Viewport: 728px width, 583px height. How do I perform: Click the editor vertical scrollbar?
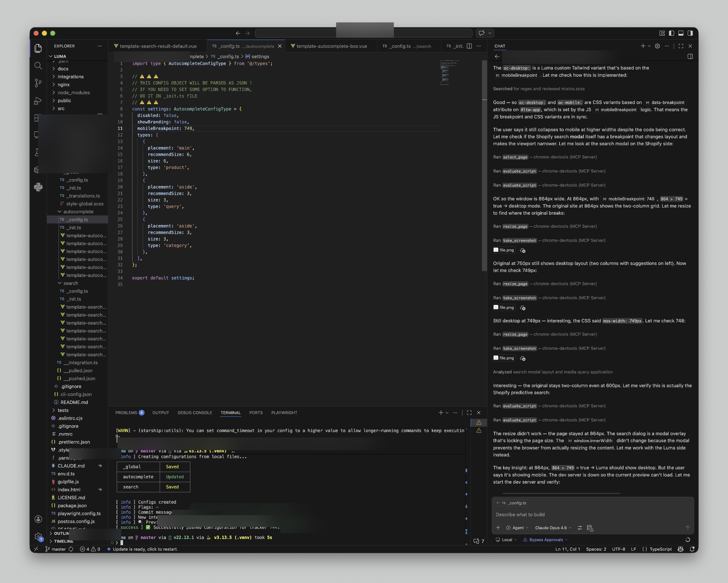pos(484,164)
